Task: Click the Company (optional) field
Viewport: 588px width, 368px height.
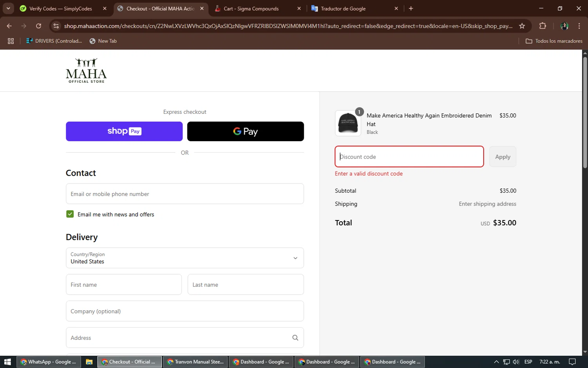Action: (185, 311)
